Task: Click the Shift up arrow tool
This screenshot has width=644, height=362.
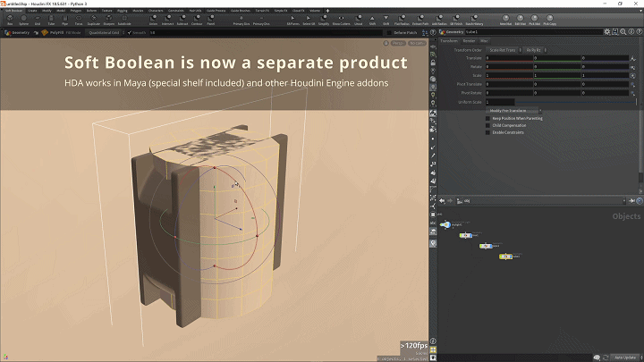Action: click(372, 19)
